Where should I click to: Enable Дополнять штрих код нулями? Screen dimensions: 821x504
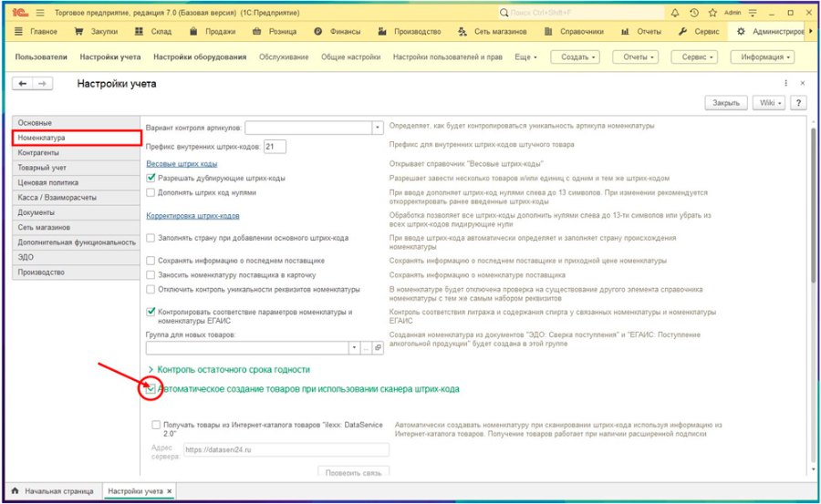(x=151, y=192)
